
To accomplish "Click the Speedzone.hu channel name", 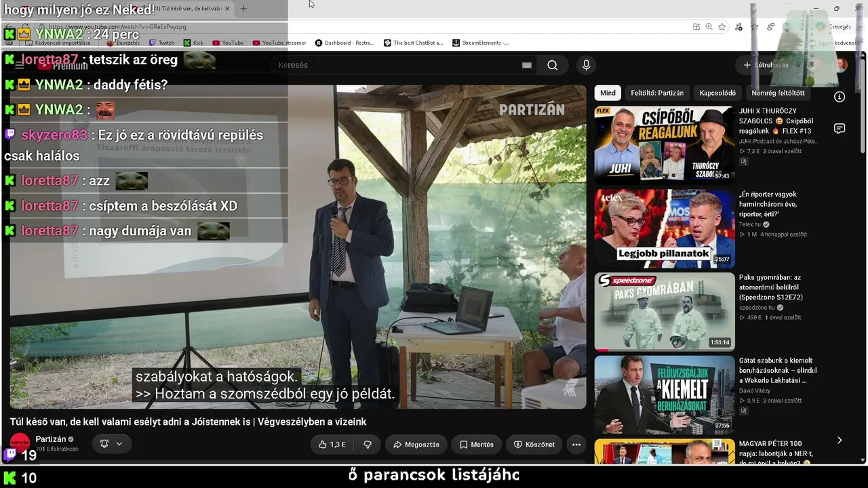I will point(757,308).
